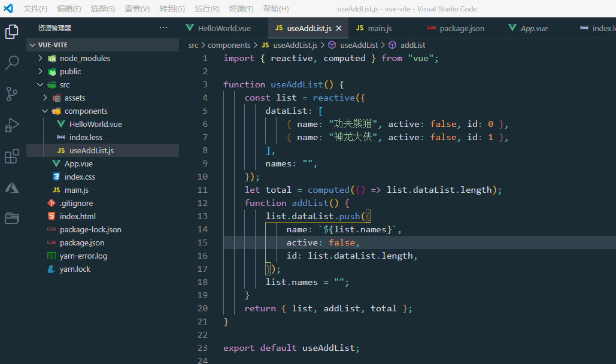
Task: Open index.css from the file tree
Action: tap(80, 177)
